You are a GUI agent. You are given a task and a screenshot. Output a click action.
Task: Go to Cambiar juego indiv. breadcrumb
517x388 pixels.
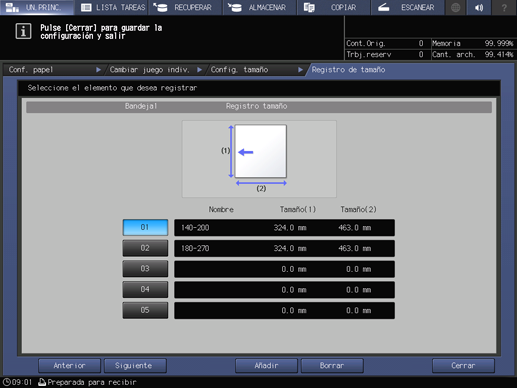(x=155, y=70)
